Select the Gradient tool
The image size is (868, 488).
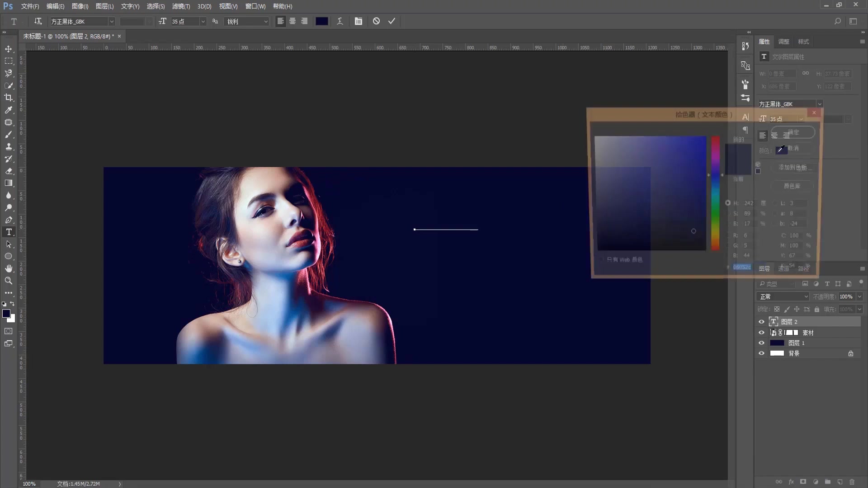(9, 183)
